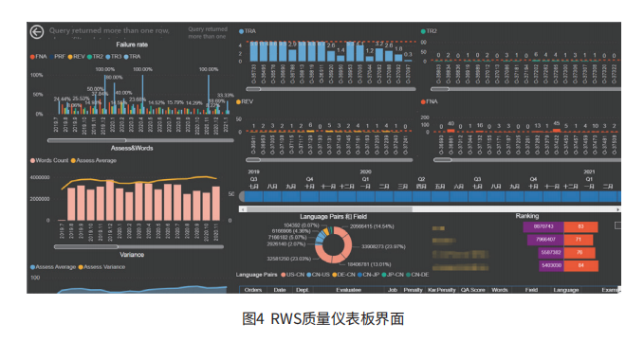Select the Assess Average orange legend dot
Screen dimensions: 644x342
[x=73, y=160]
